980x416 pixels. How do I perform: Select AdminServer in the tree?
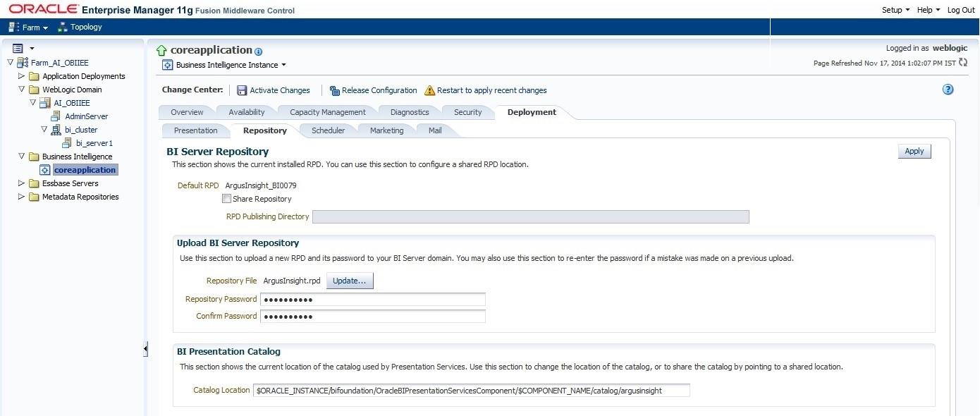[x=87, y=116]
